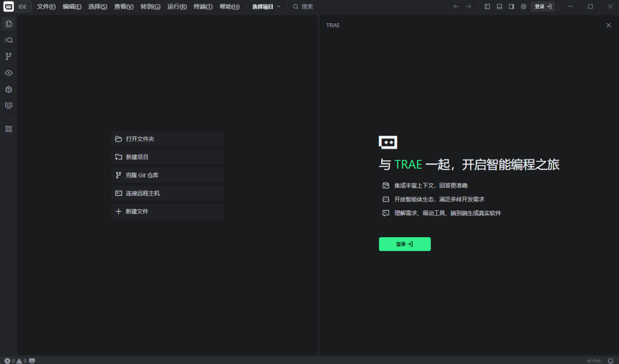Click the 理解需求 feature icon
The height and width of the screenshot is (364, 619).
[x=385, y=213]
